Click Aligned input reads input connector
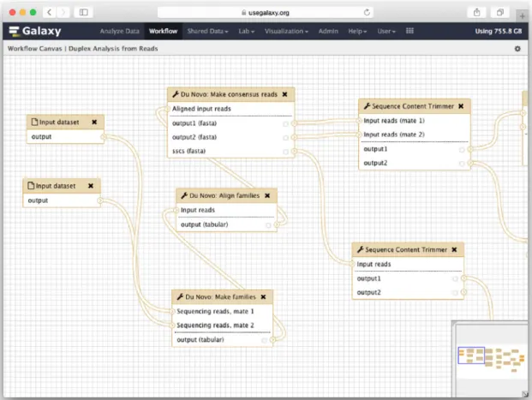 point(168,109)
